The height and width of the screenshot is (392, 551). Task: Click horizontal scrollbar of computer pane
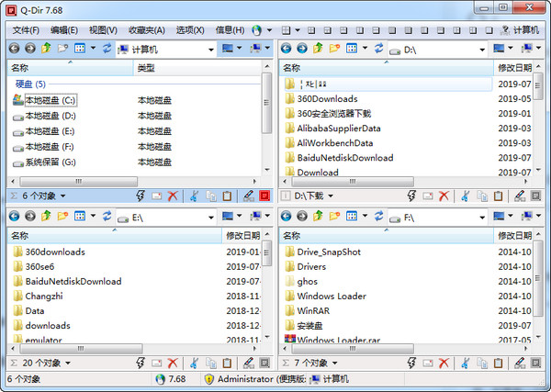tap(79, 182)
